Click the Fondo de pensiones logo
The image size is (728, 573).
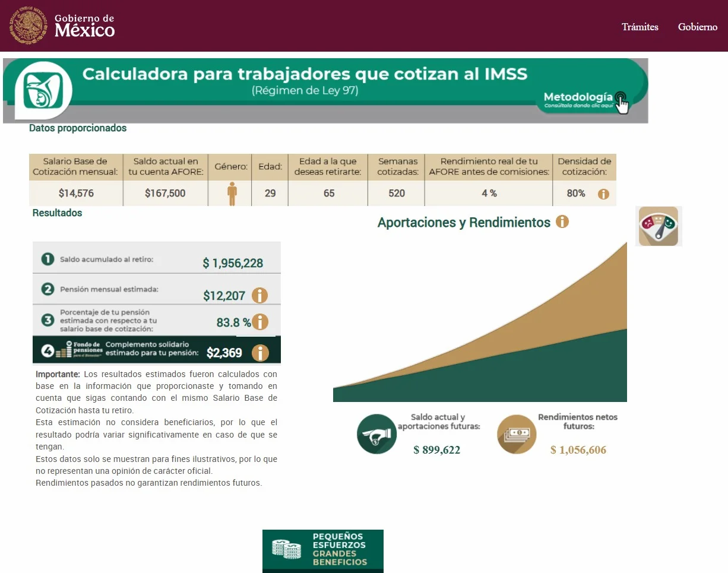80,350
